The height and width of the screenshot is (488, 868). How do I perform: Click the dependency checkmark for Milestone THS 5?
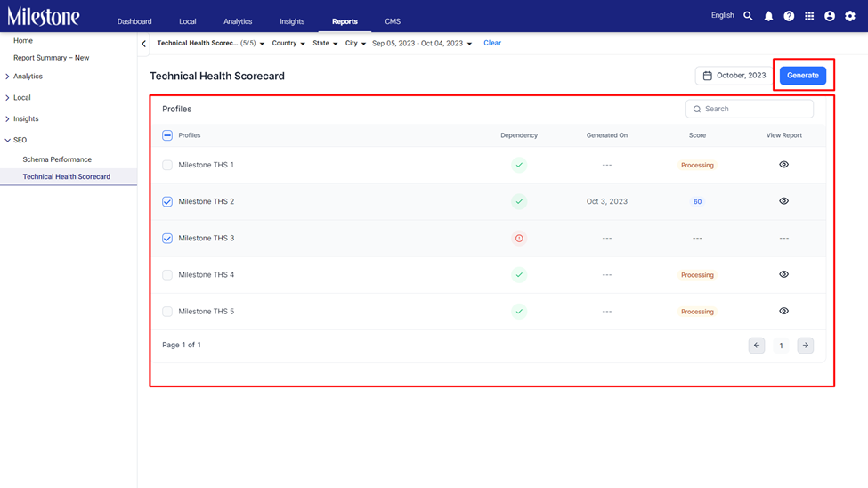coord(519,312)
